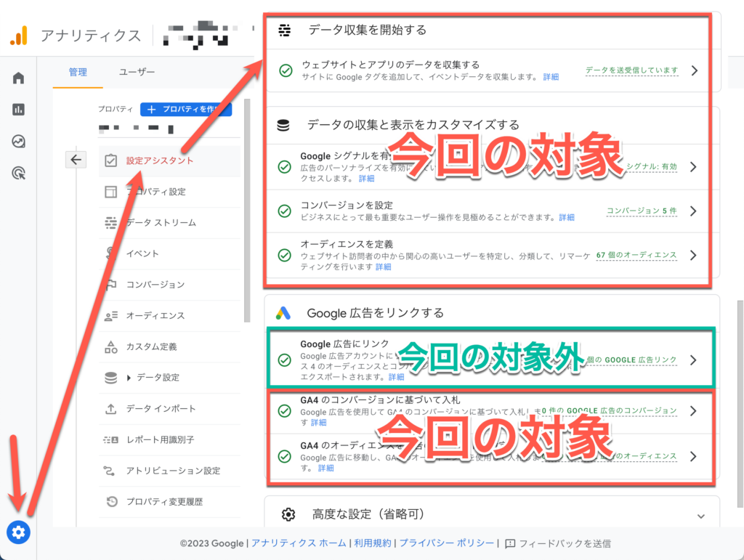Screen dimensions: 744x560
Task: Click the データ インポート upload icon
Action: coord(110,409)
